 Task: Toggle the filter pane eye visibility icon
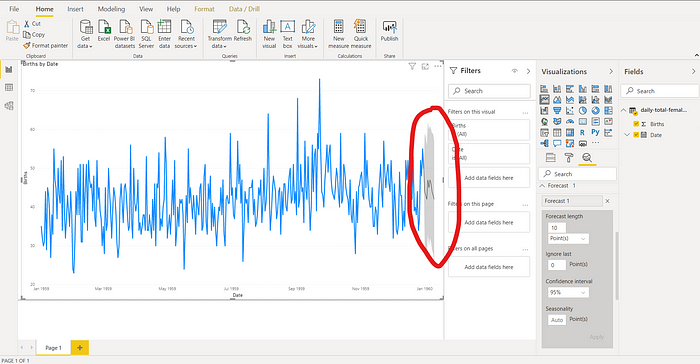click(x=515, y=71)
